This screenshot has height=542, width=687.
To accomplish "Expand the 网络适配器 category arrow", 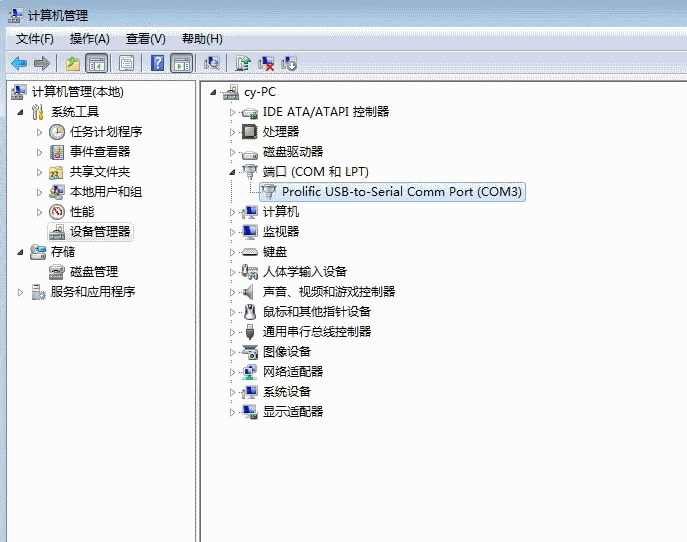I will click(x=232, y=372).
